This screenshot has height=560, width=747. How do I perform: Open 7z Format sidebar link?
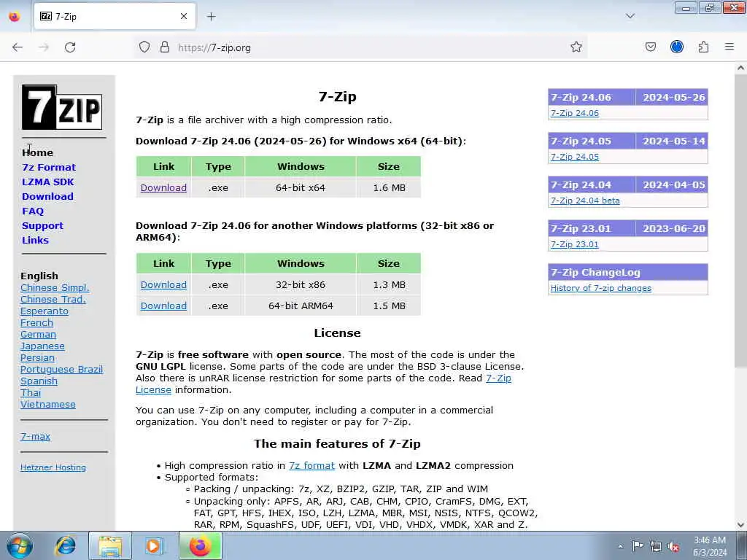click(x=49, y=167)
